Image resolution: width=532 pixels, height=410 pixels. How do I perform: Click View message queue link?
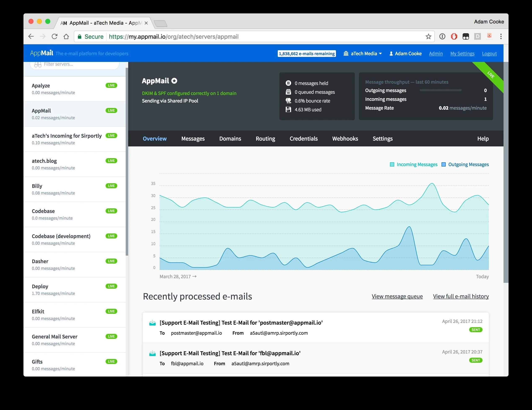(397, 296)
